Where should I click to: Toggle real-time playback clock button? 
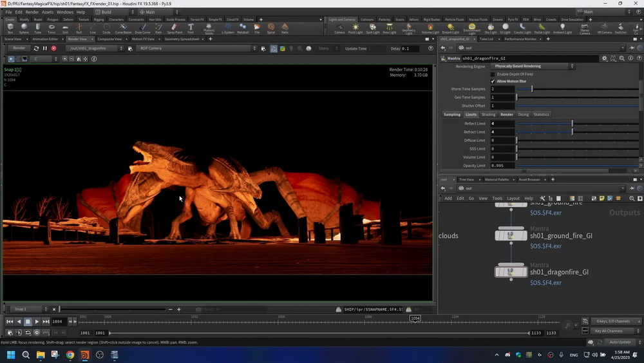(37, 333)
